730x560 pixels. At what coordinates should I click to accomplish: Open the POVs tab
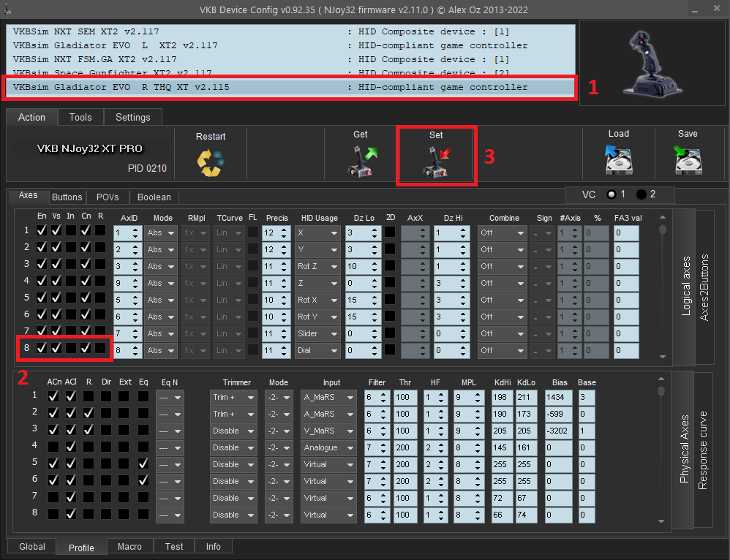point(108,197)
